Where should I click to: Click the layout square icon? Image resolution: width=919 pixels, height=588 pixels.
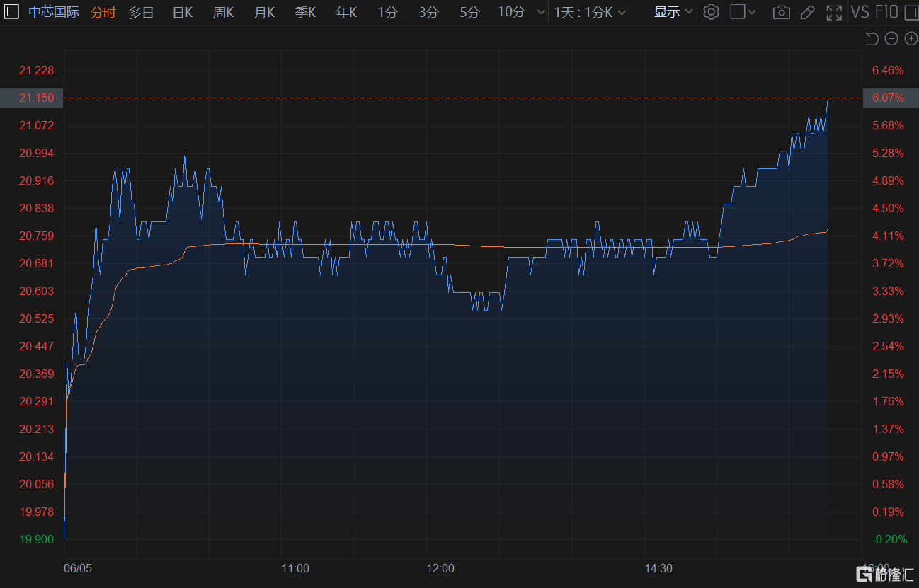(x=737, y=12)
